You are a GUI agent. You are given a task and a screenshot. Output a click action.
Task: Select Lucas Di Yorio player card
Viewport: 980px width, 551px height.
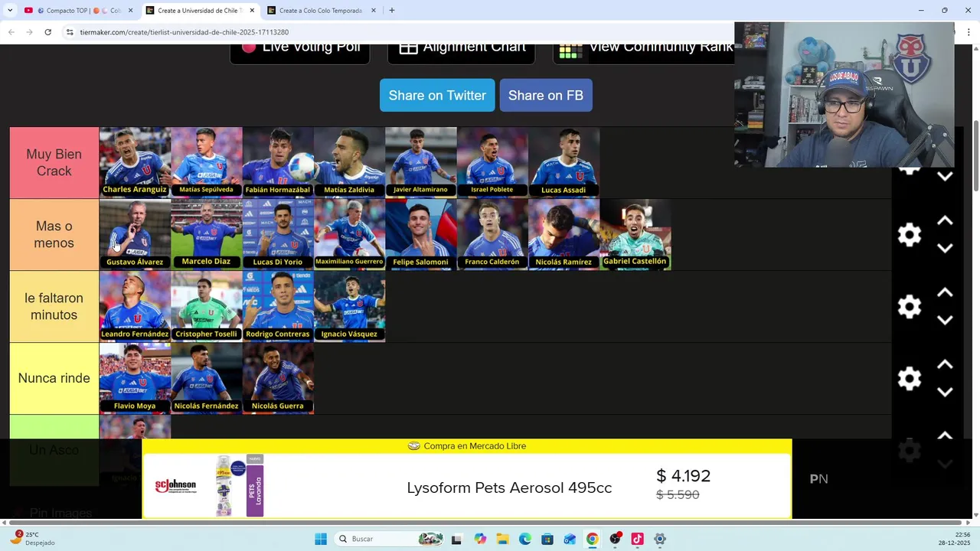[x=278, y=234]
